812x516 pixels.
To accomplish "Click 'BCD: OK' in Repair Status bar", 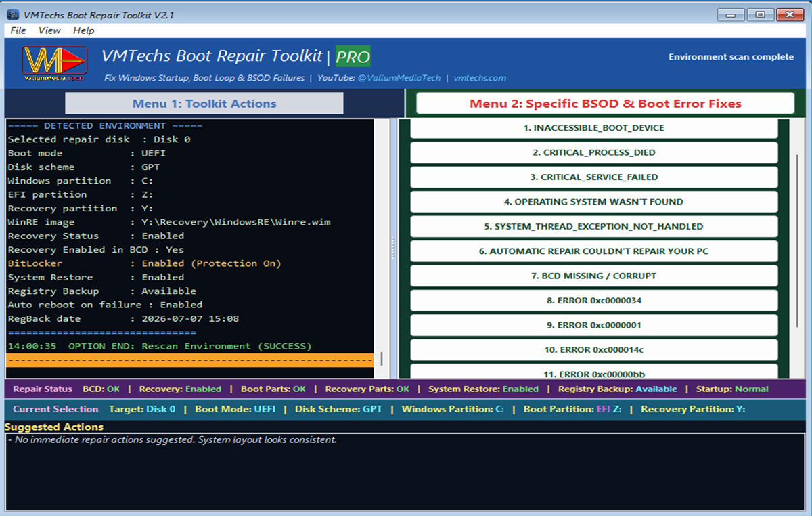I will 101,389.
